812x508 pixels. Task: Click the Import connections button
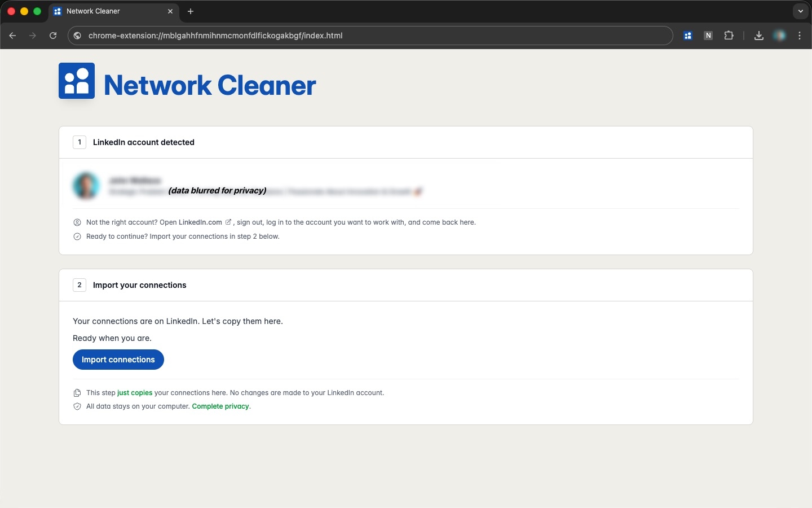coord(118,360)
